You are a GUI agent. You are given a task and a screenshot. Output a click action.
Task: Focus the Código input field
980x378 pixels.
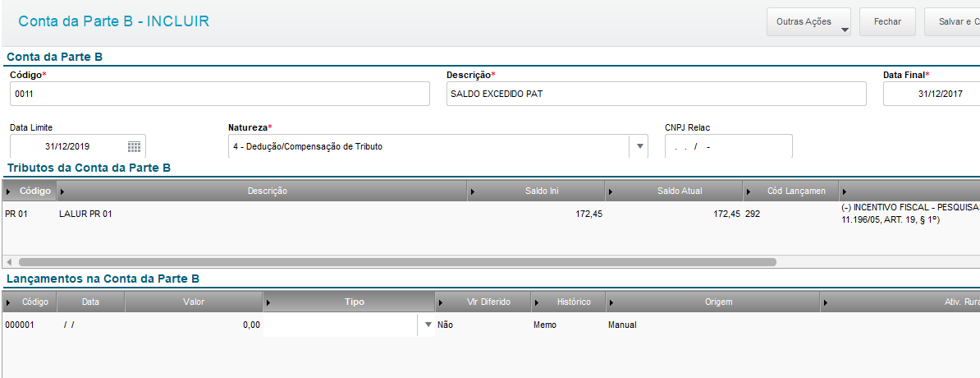pyautogui.click(x=220, y=94)
